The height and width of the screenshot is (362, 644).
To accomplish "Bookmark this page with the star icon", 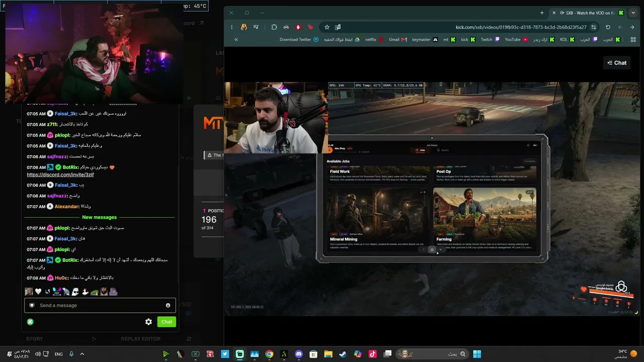I will [327, 27].
